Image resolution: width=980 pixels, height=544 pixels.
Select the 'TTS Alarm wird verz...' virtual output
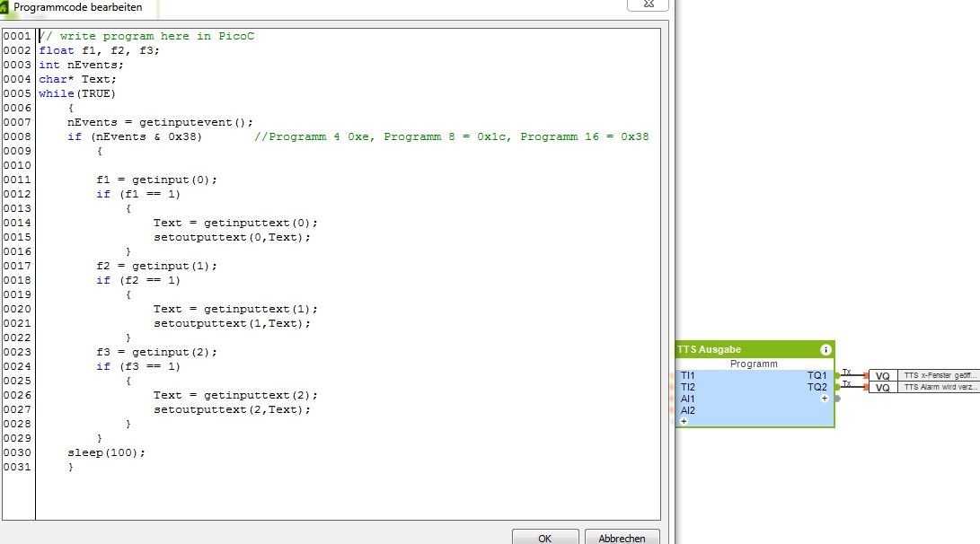940,387
